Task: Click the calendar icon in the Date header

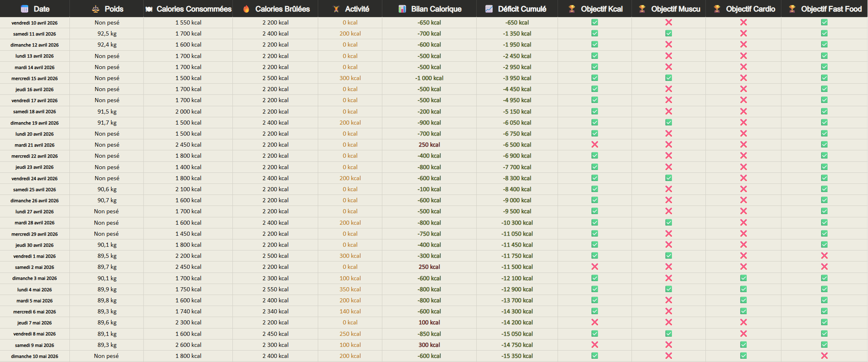Action: tap(25, 9)
